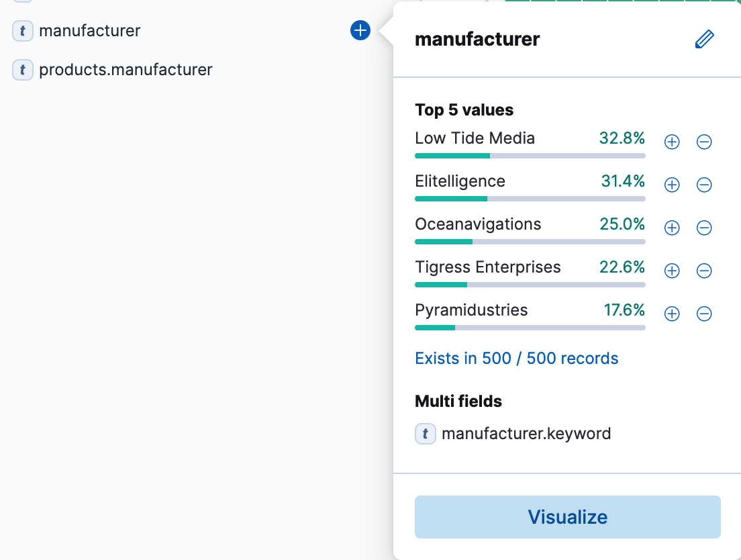Click minus exclusion icon for Oceanavigations
This screenshot has height=560, width=741.
pos(704,228)
